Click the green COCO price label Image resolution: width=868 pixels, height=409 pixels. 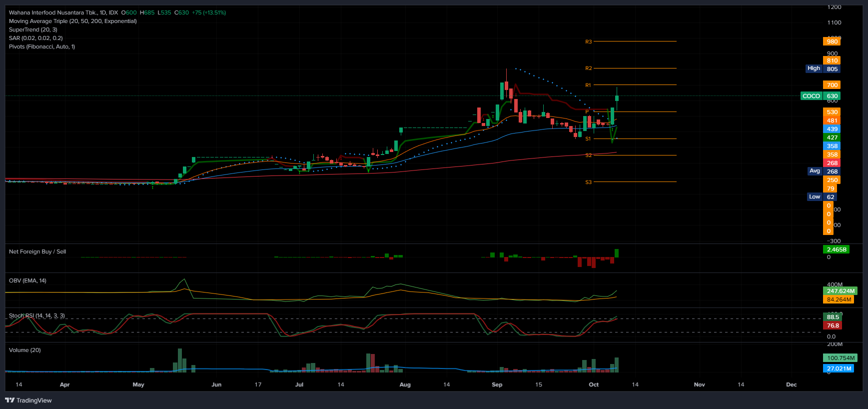click(x=811, y=96)
